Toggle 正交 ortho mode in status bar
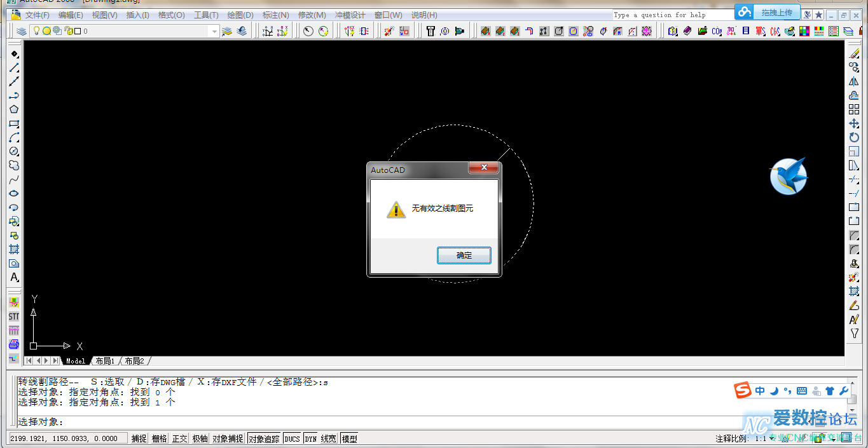Image resolution: width=868 pixels, height=448 pixels. point(180,438)
